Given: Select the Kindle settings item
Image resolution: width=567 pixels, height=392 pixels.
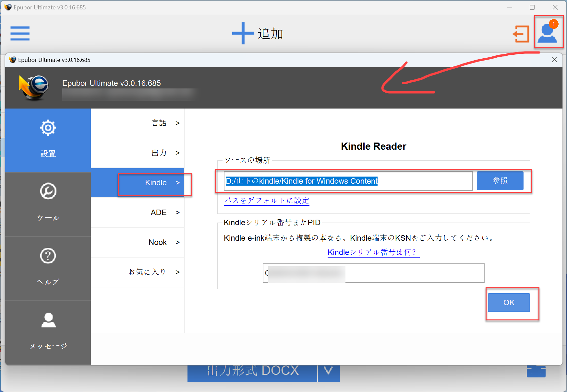Looking at the screenshot, I should pyautogui.click(x=138, y=183).
